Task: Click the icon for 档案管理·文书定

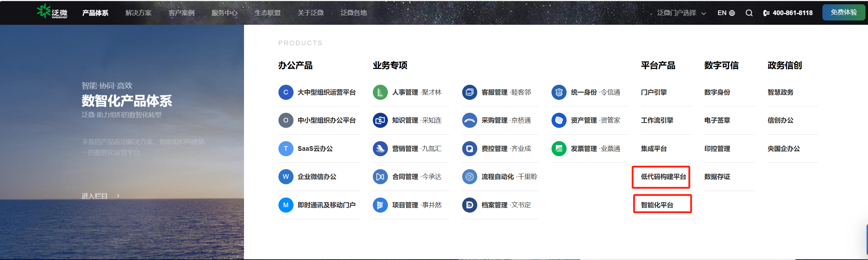Action: point(469,205)
